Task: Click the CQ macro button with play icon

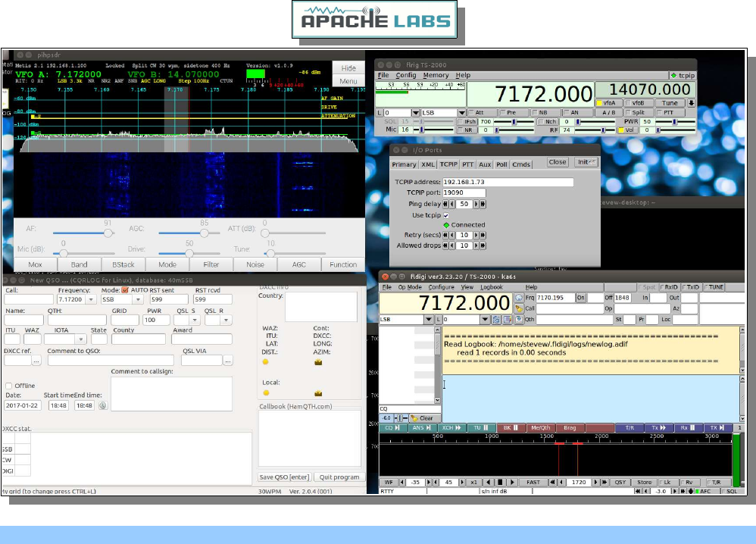Action: (x=392, y=428)
